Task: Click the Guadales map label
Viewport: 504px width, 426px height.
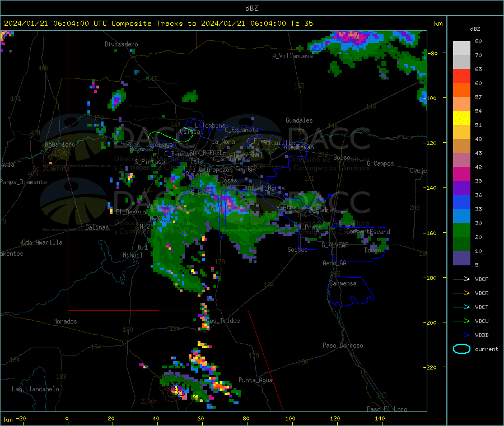Action: click(x=299, y=120)
